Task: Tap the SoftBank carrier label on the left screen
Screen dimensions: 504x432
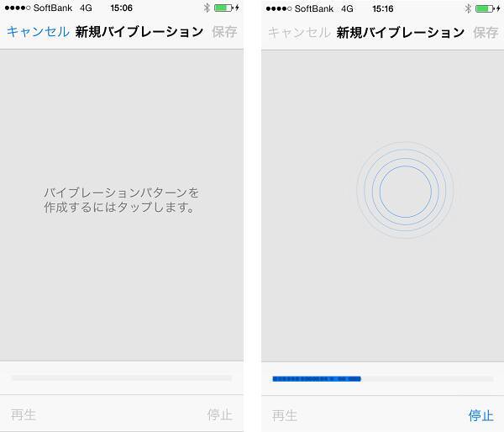Action: point(53,8)
